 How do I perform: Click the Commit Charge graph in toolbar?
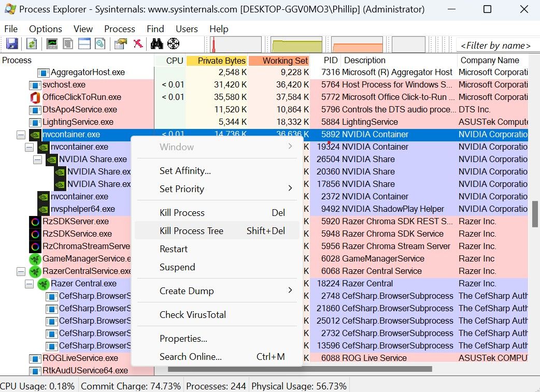(x=296, y=43)
